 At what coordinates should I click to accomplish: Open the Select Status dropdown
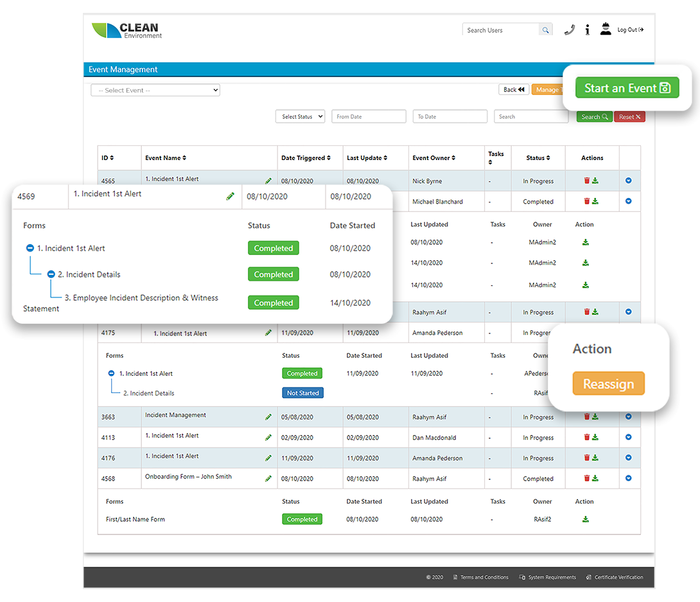tap(300, 116)
